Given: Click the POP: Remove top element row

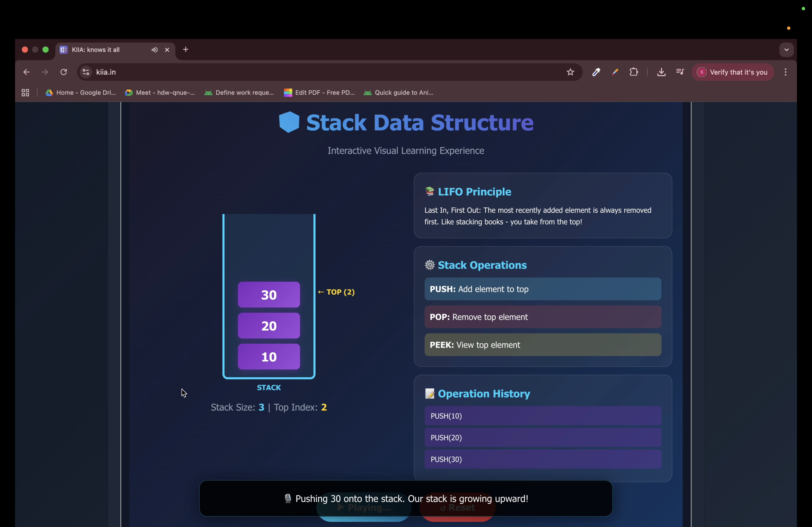Looking at the screenshot, I should (x=542, y=317).
